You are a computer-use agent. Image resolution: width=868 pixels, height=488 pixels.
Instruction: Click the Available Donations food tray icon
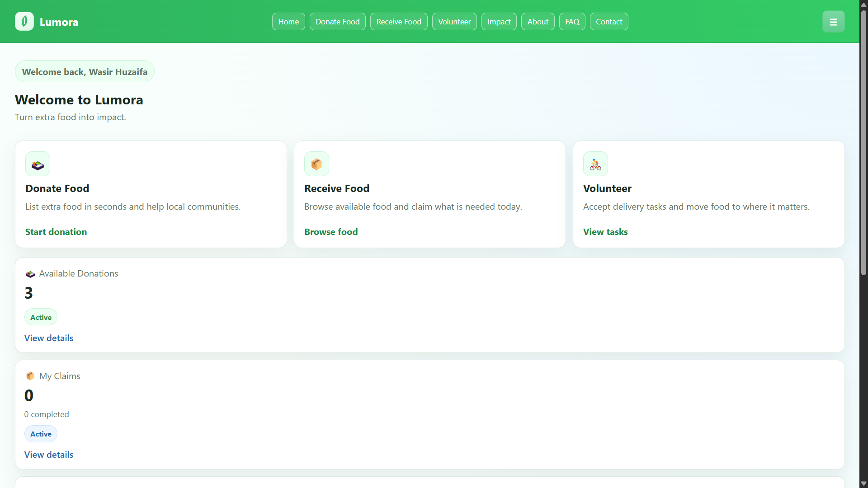pyautogui.click(x=30, y=274)
